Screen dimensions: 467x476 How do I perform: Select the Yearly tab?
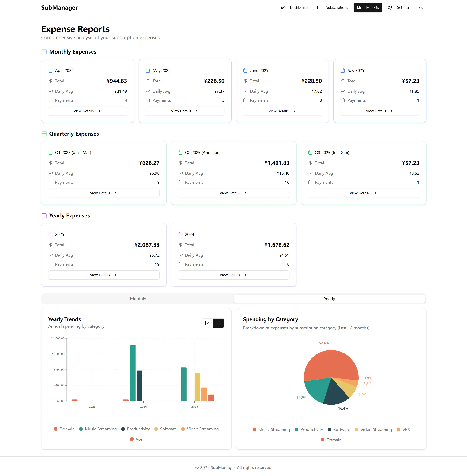click(x=329, y=299)
